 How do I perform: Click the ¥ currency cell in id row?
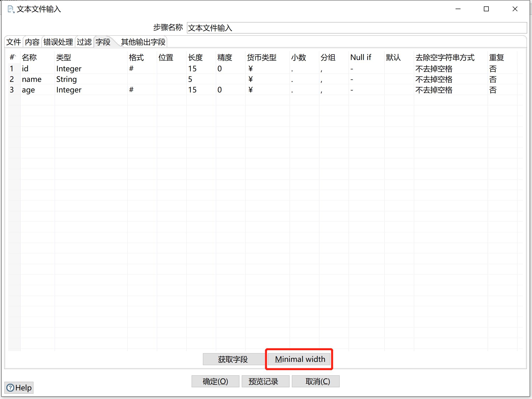pos(268,69)
